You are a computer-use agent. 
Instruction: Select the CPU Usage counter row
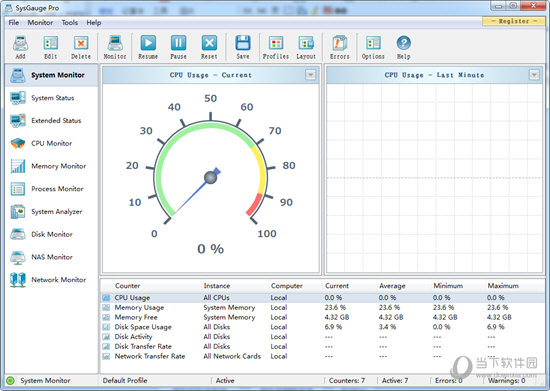pos(323,298)
